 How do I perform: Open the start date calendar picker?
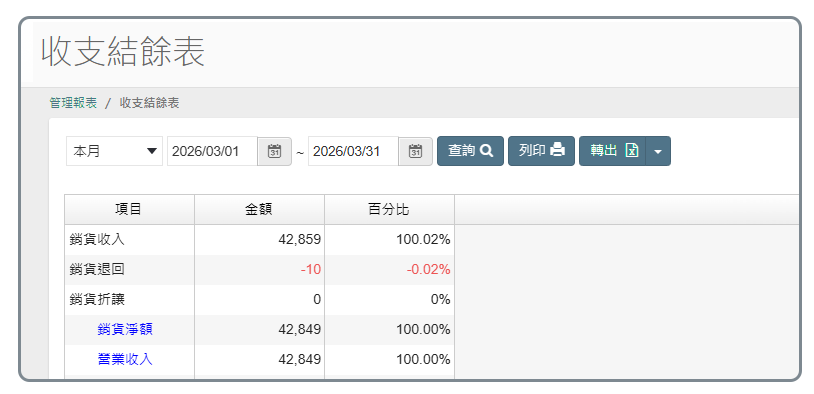pyautogui.click(x=275, y=151)
